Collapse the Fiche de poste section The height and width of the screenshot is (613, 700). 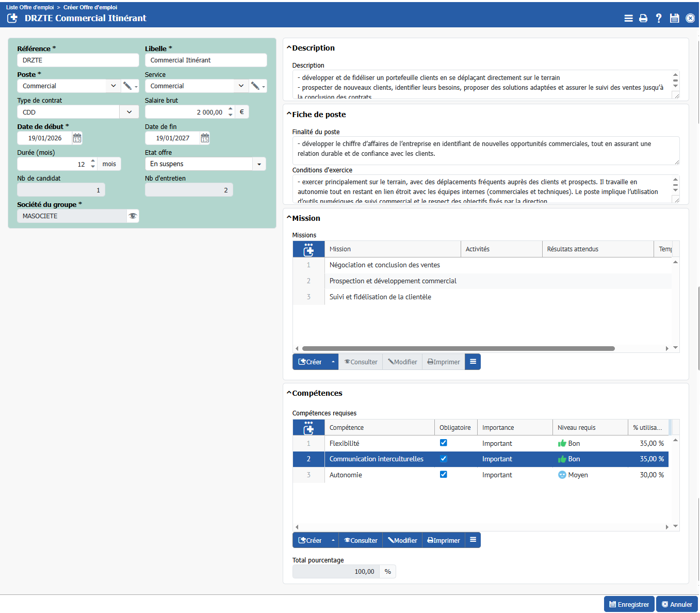pyautogui.click(x=289, y=115)
